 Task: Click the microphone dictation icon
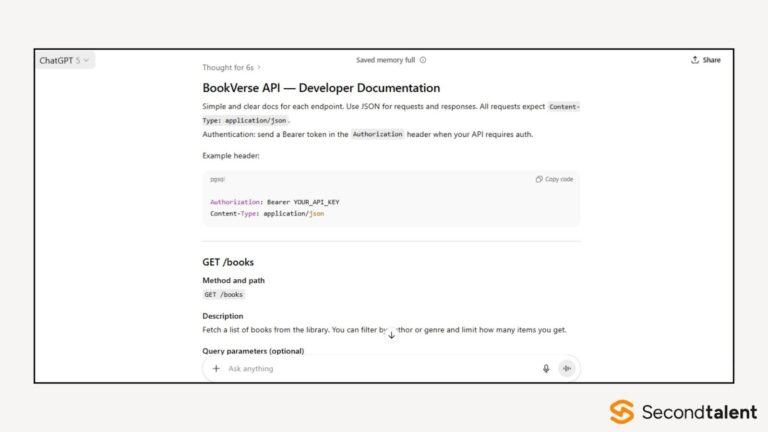click(x=546, y=368)
